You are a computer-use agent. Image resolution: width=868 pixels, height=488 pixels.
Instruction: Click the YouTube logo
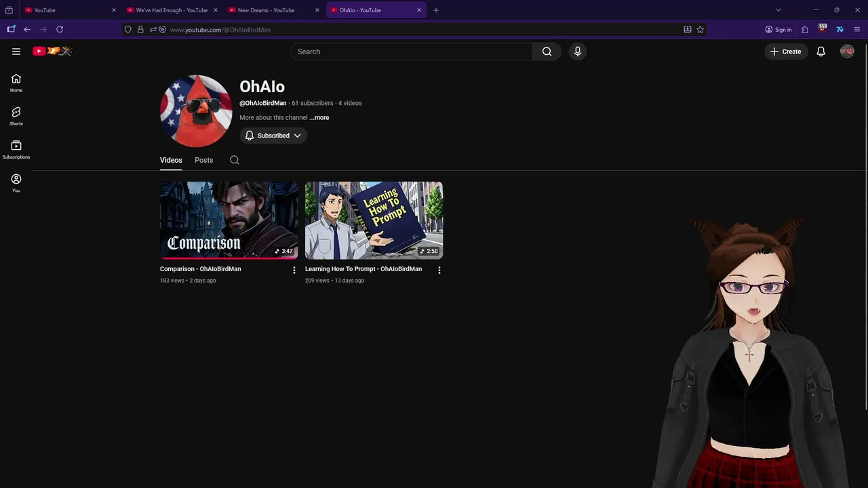[x=52, y=52]
